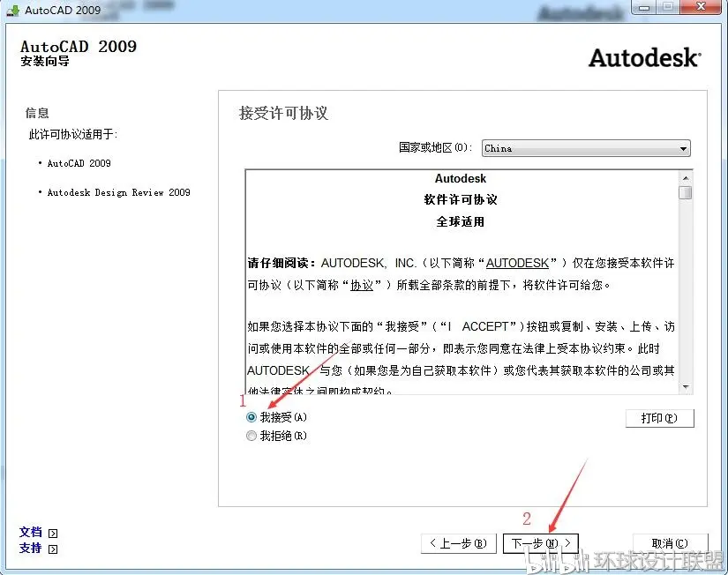Click the 软件许可协议 heading in the agreement
728x575 pixels.
pos(461,200)
